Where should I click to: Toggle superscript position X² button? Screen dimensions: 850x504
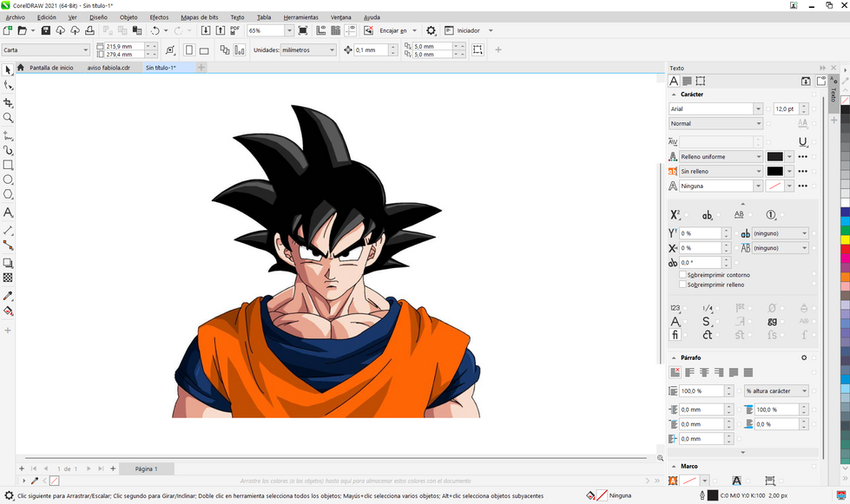pos(675,214)
